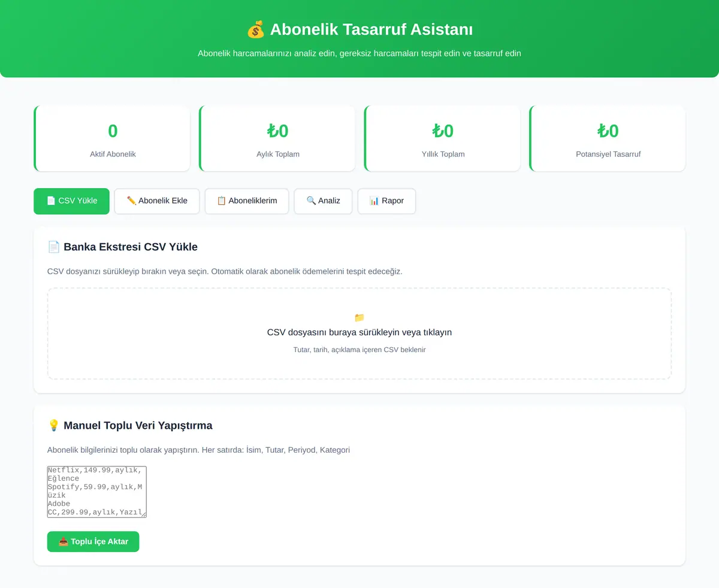719x588 pixels.
Task: Click the money bag icon in the header
Action: click(255, 29)
